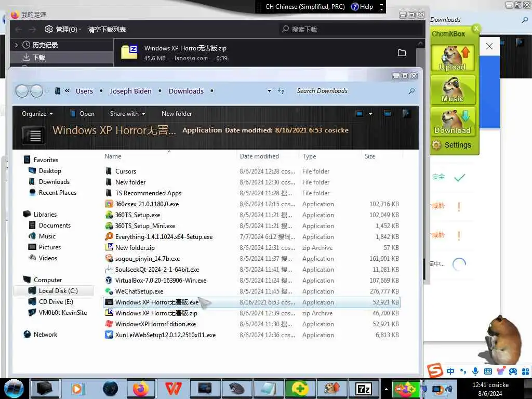532x399 pixels.
Task: Open the Organize menu
Action: coord(37,114)
